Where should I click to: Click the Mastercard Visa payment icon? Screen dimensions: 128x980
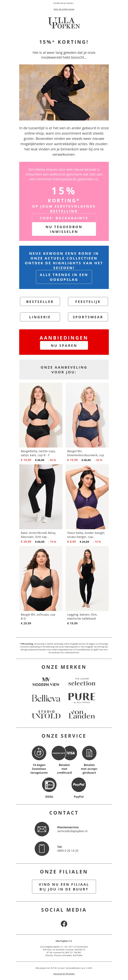[x=64, y=753]
